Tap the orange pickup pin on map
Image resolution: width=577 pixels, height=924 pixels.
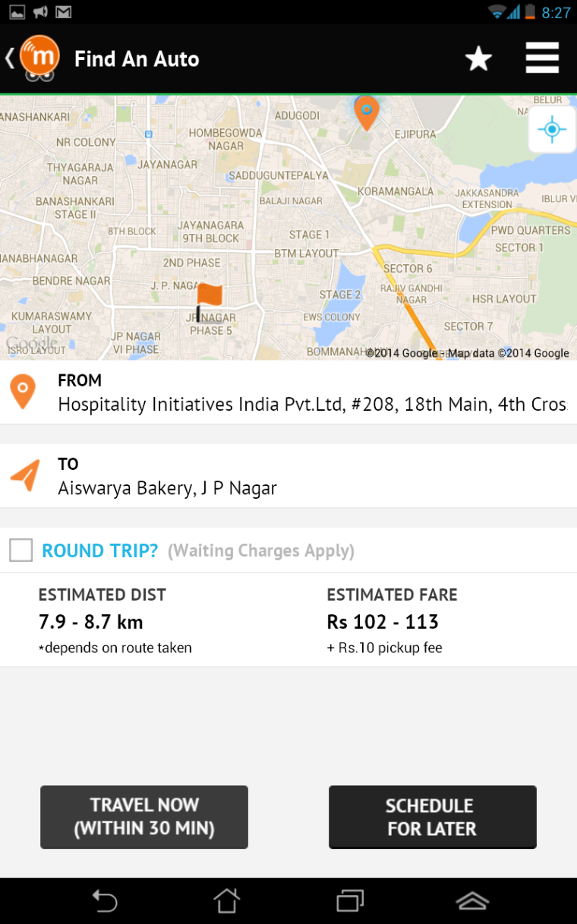coord(367,112)
